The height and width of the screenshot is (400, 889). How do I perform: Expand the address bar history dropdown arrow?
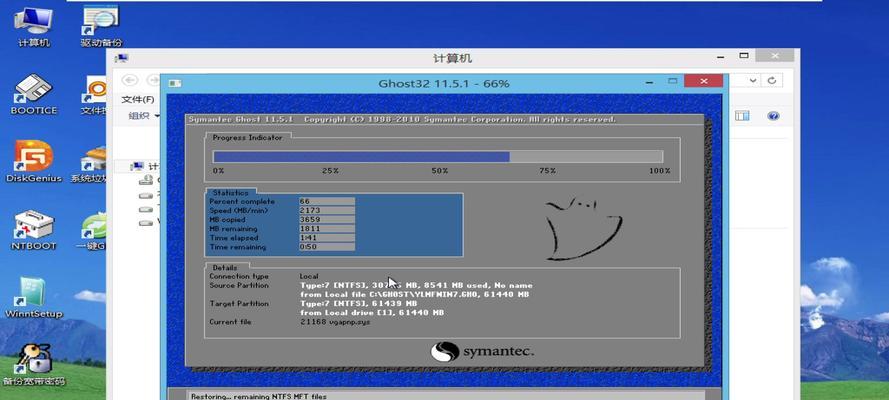[x=753, y=80]
